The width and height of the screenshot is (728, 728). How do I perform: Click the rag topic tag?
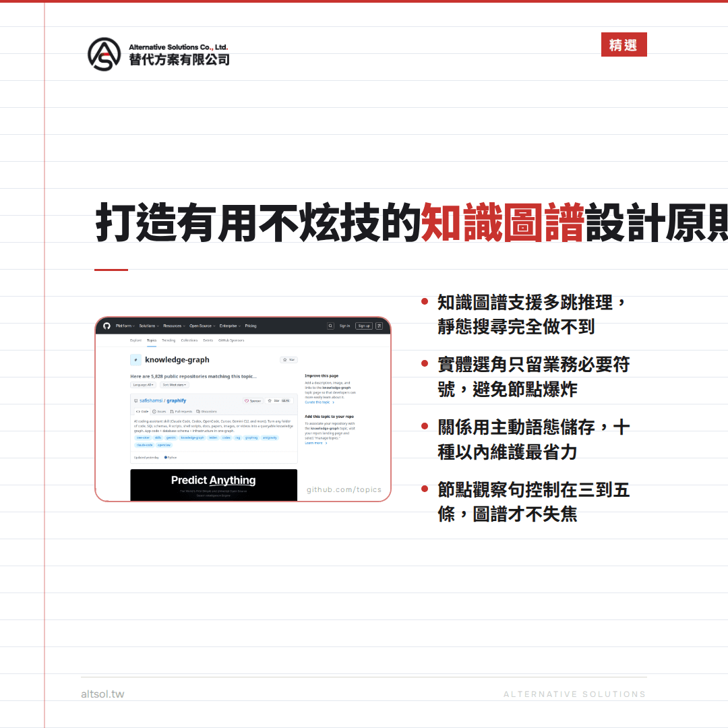[238, 438]
